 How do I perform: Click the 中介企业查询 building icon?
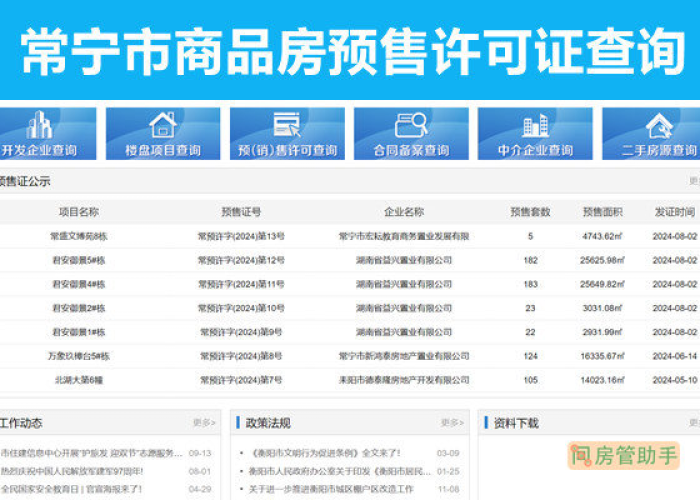(535, 126)
